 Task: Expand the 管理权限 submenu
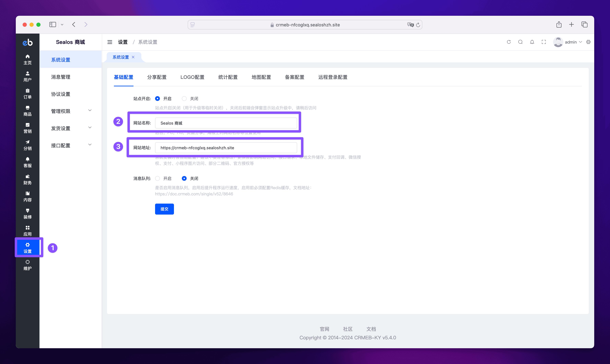pos(71,111)
